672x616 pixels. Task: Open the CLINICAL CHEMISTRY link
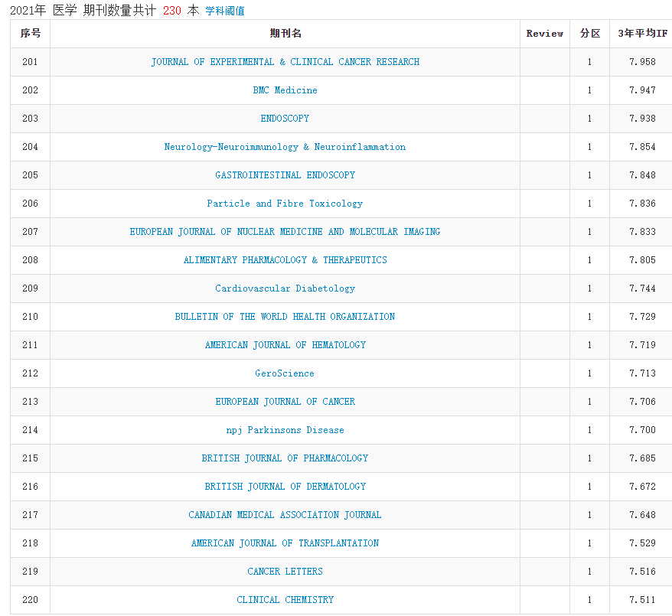[285, 599]
